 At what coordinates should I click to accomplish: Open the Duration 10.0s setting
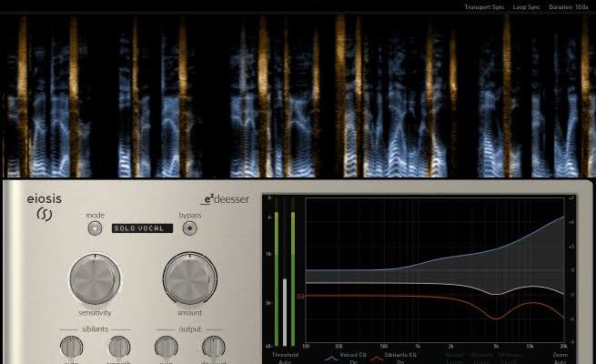point(568,6)
